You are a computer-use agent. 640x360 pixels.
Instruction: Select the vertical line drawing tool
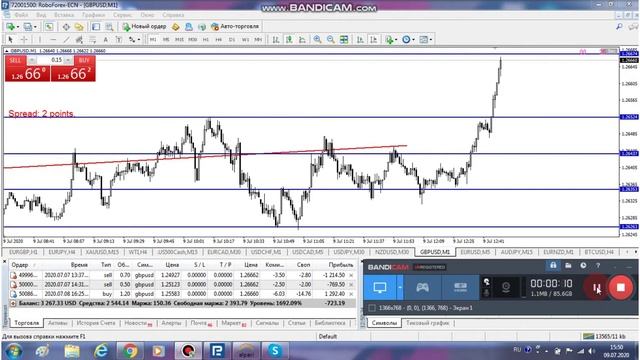click(40, 40)
